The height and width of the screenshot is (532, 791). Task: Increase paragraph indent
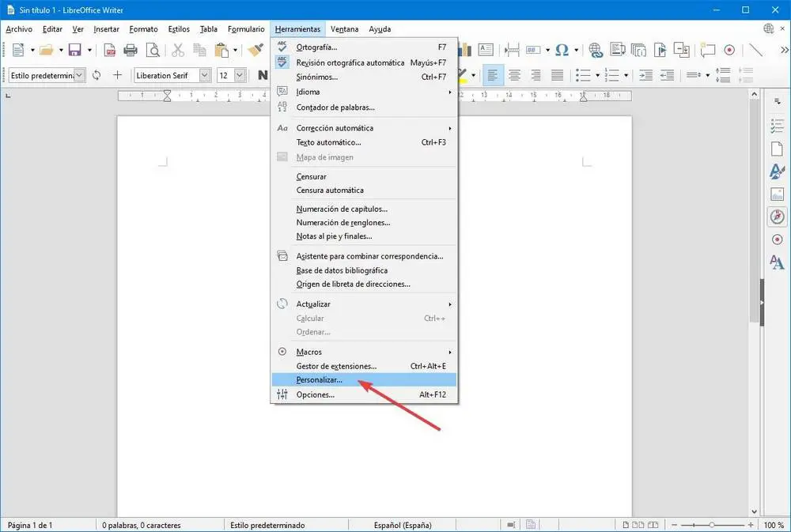click(x=645, y=76)
